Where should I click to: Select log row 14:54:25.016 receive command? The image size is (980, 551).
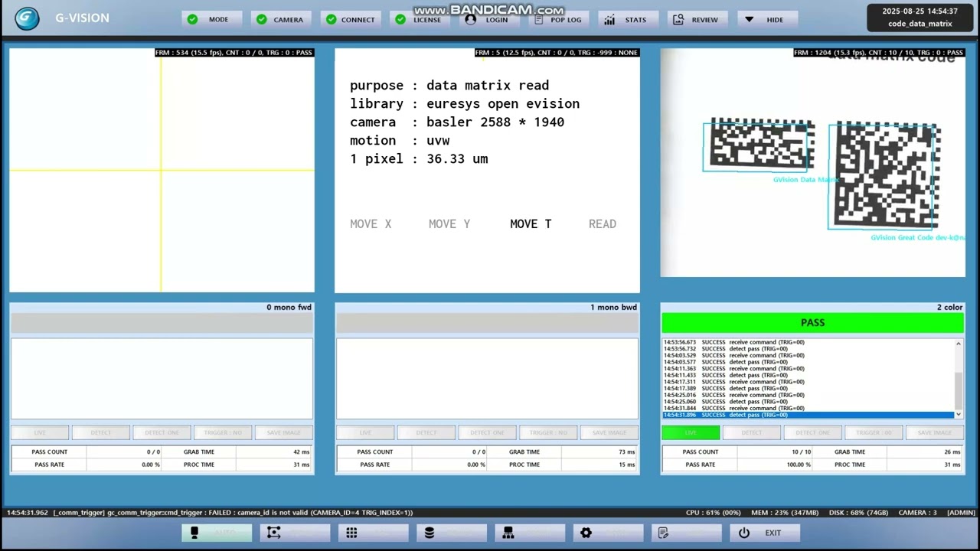[808, 395]
